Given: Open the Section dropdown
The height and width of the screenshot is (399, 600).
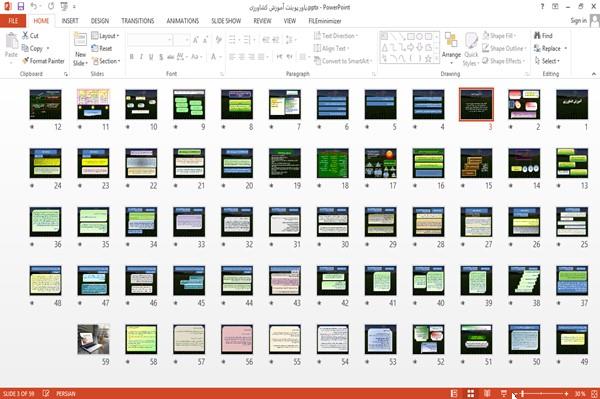Looking at the screenshot, I should coord(106,61).
